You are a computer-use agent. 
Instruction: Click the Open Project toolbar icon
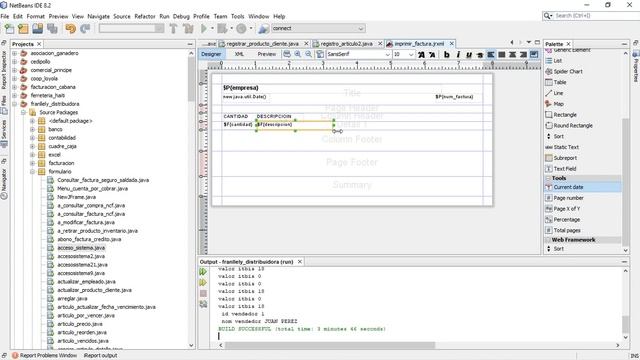point(38,29)
